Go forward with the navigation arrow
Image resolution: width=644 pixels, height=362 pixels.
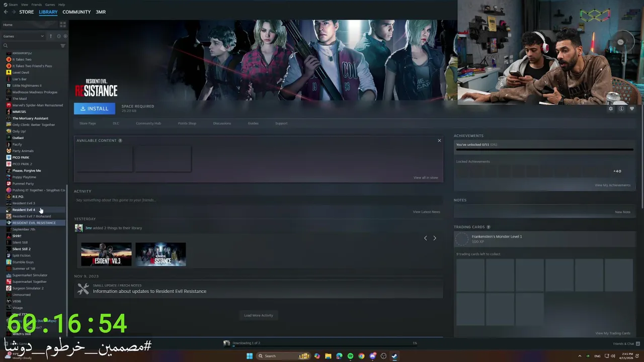pos(13,12)
